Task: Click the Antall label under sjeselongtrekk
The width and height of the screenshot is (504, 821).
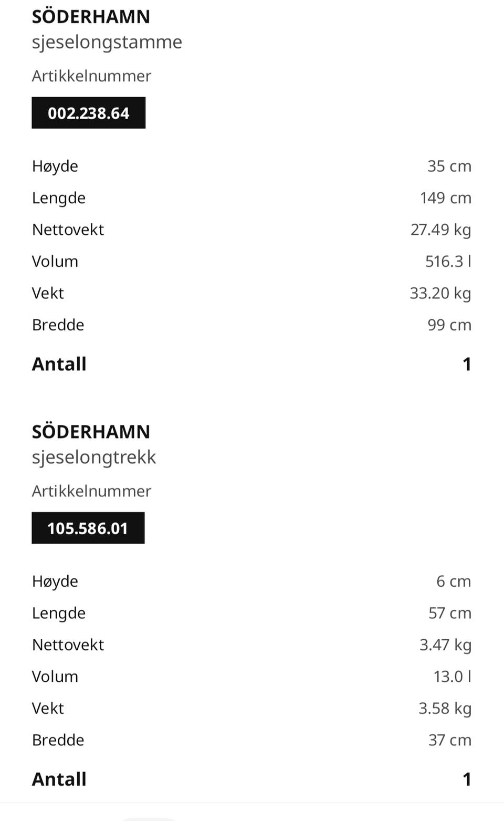Action: click(x=59, y=779)
